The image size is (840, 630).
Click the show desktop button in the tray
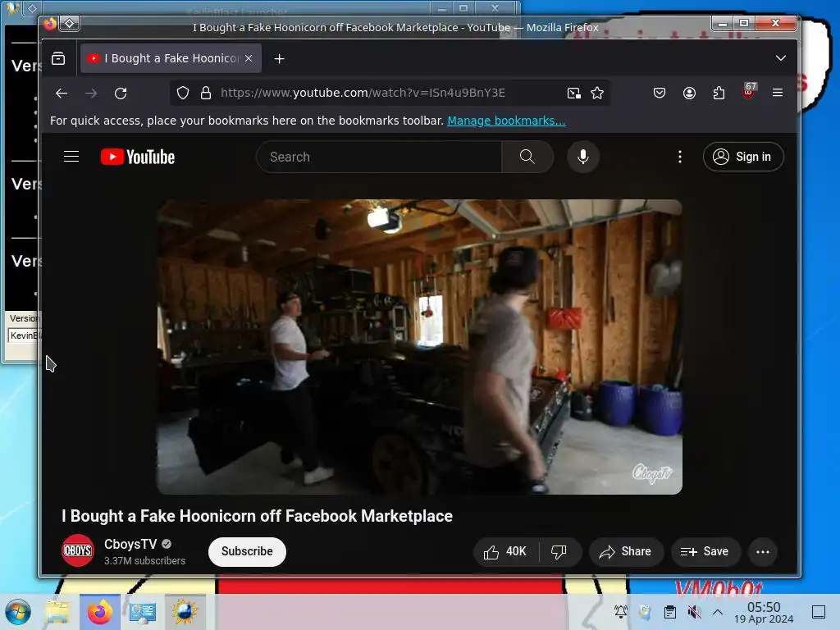(819, 612)
